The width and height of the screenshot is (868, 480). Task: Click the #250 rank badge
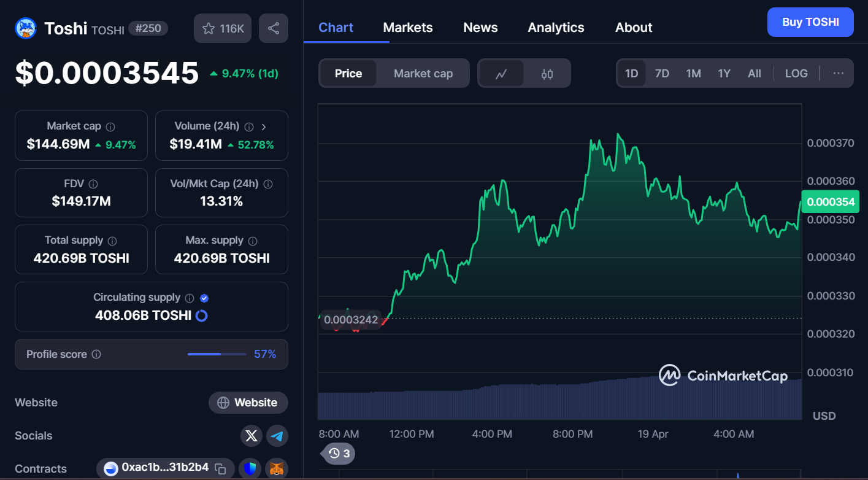click(148, 28)
